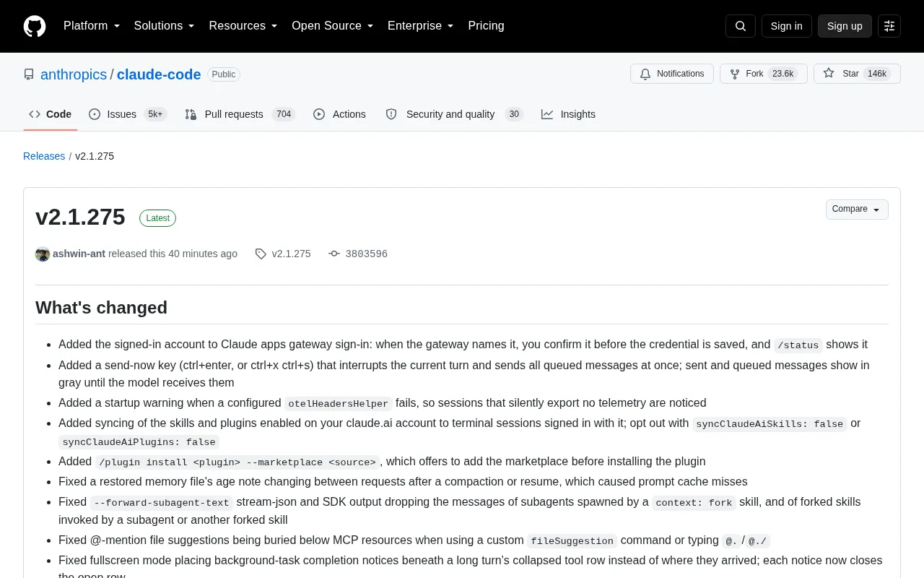Switch to the Actions tab
924x578 pixels.
(x=340, y=114)
